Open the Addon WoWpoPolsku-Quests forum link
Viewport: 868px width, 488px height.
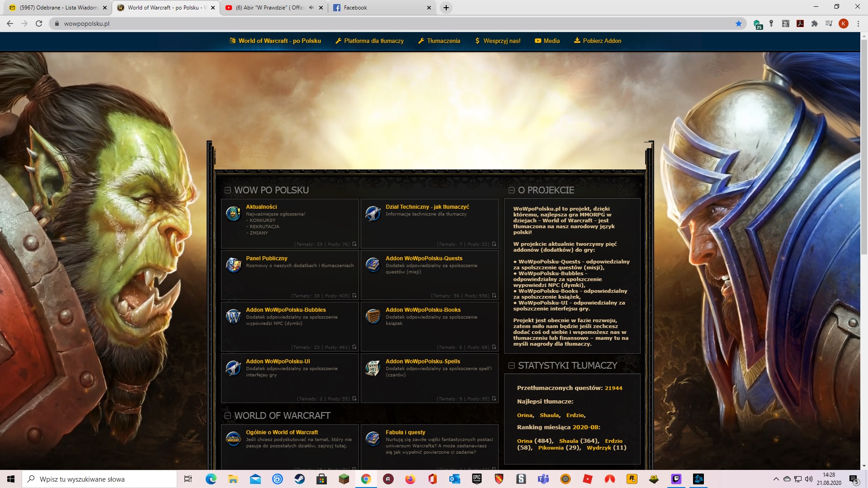coord(424,258)
